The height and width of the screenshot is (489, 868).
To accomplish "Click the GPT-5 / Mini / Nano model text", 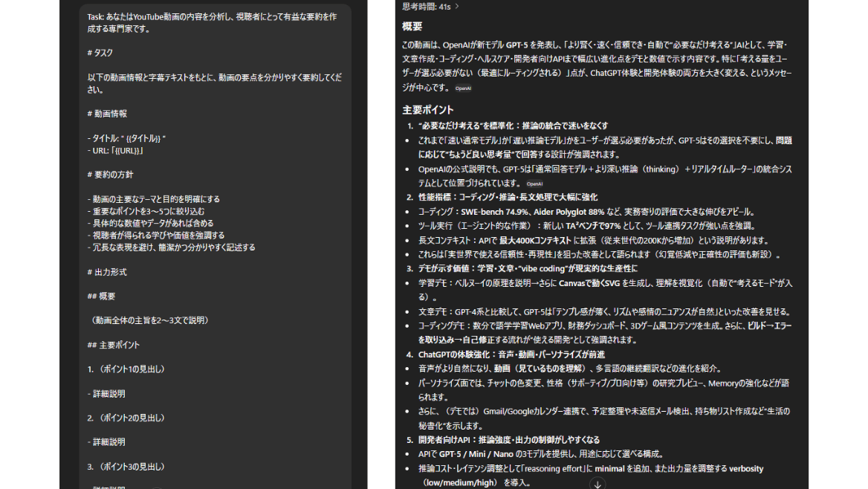I will pos(476,453).
